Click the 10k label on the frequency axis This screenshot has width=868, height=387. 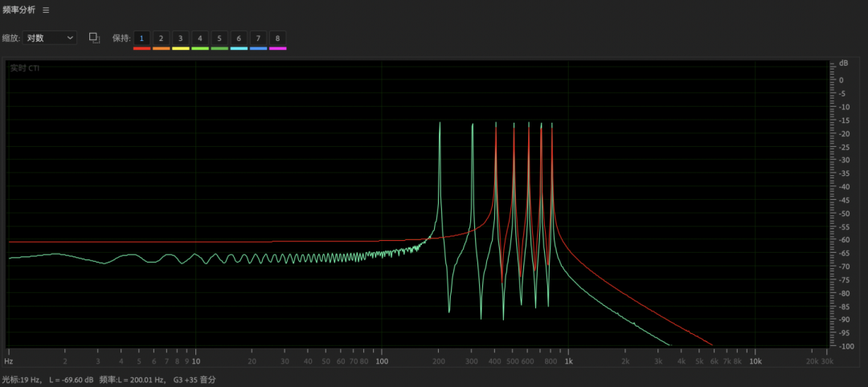pos(755,361)
